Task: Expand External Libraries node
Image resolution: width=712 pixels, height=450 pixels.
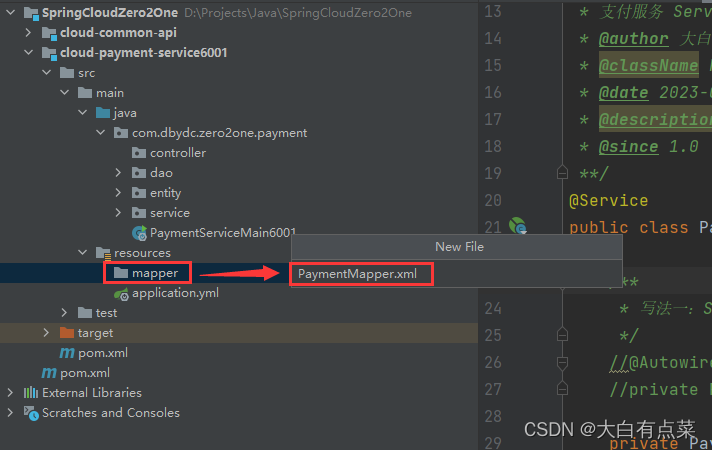Action: point(10,392)
